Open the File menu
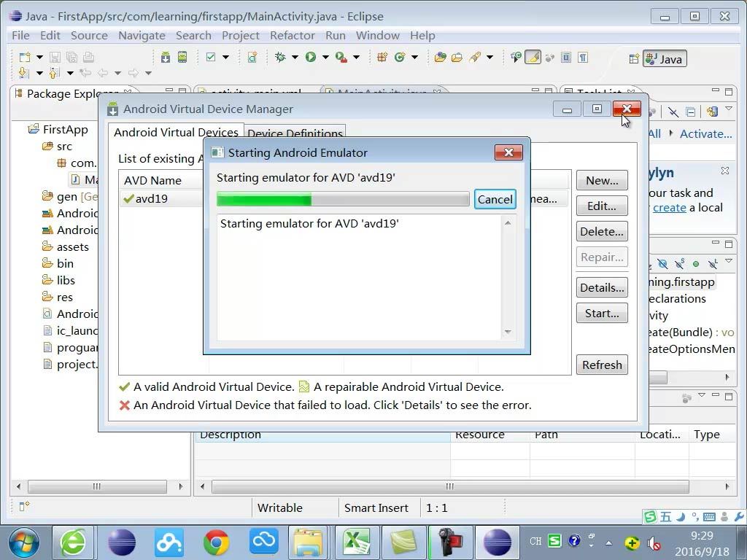The image size is (747, 560). (x=20, y=35)
